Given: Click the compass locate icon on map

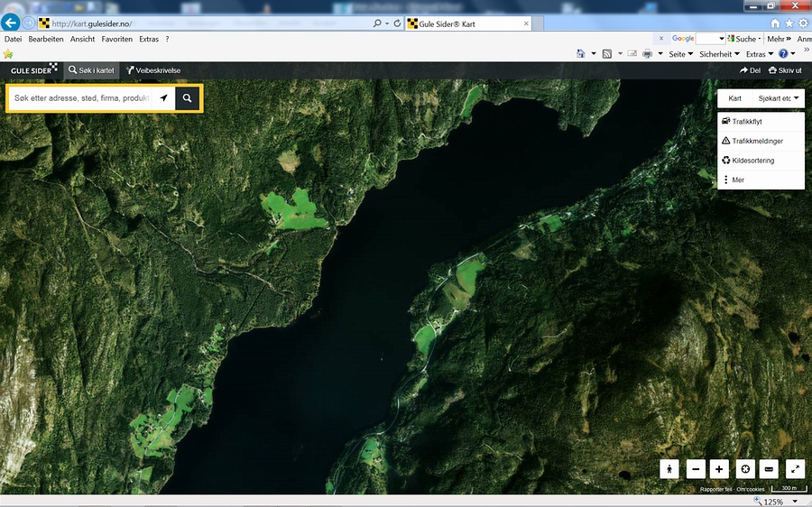Looking at the screenshot, I should pyautogui.click(x=744, y=469).
